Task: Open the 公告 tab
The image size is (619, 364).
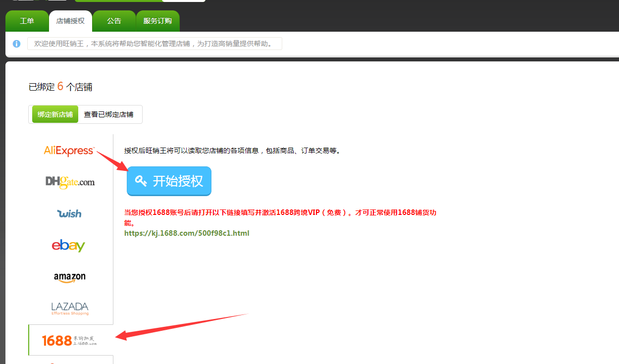Action: pos(114,21)
